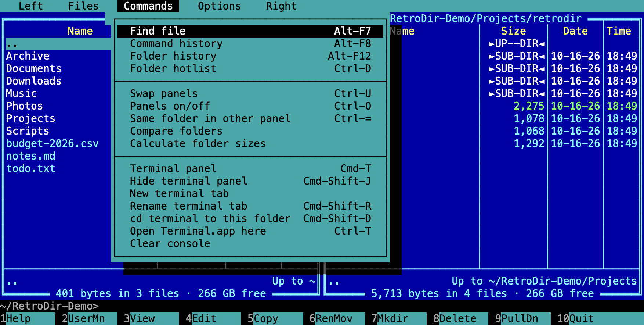
Task: Choose Clear console
Action: point(250,244)
